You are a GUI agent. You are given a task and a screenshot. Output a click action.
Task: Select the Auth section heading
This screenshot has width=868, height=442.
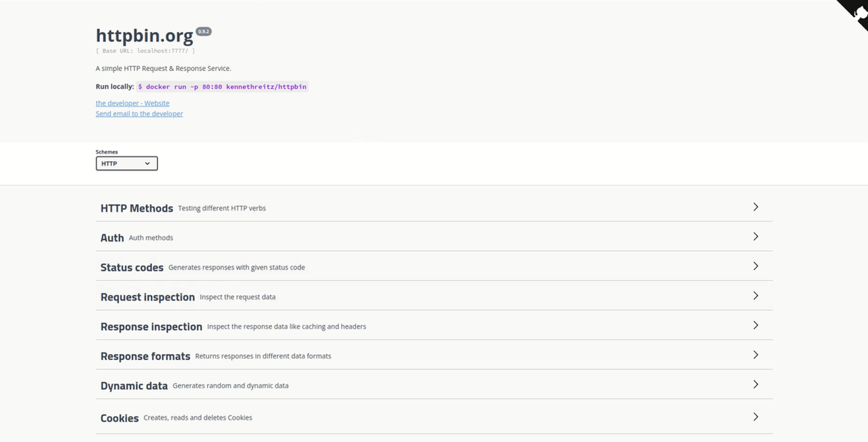pyautogui.click(x=112, y=238)
